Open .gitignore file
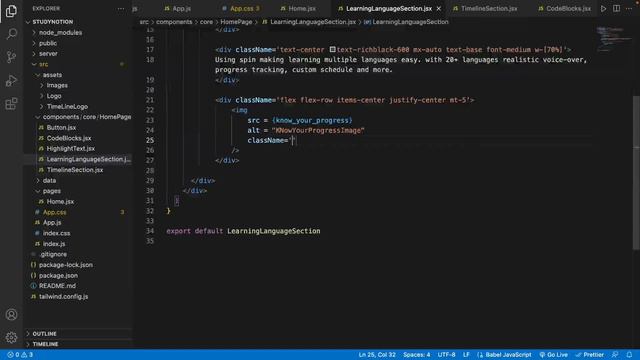The width and height of the screenshot is (640, 360). pyautogui.click(x=53, y=254)
